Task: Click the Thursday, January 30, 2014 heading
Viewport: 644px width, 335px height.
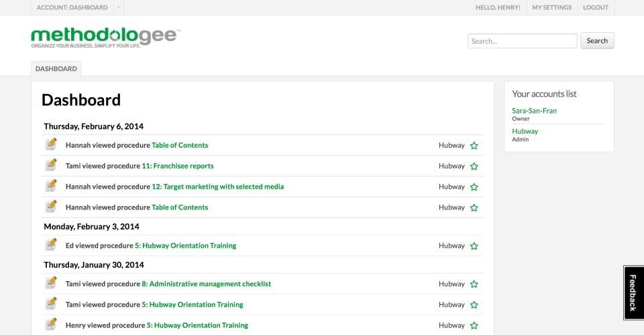Action: [x=94, y=265]
